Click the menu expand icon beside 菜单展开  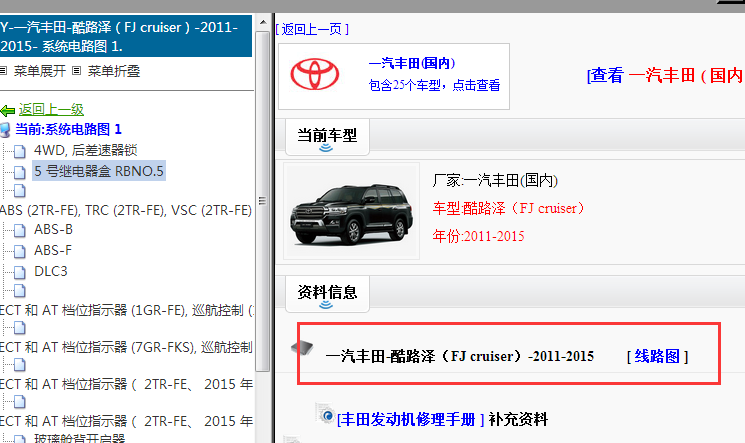point(3,71)
